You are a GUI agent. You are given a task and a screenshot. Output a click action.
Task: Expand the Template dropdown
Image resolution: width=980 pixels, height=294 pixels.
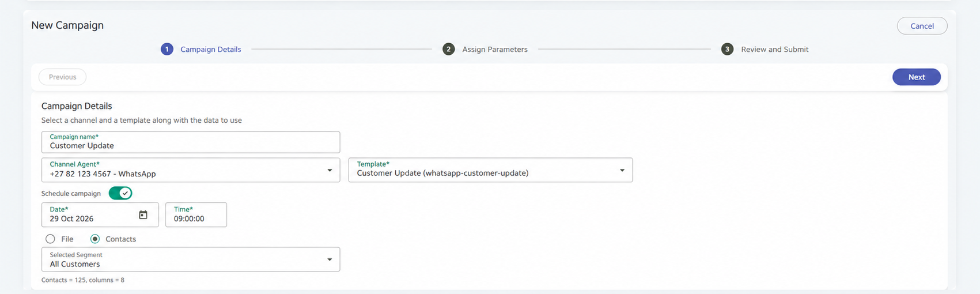tap(491, 170)
